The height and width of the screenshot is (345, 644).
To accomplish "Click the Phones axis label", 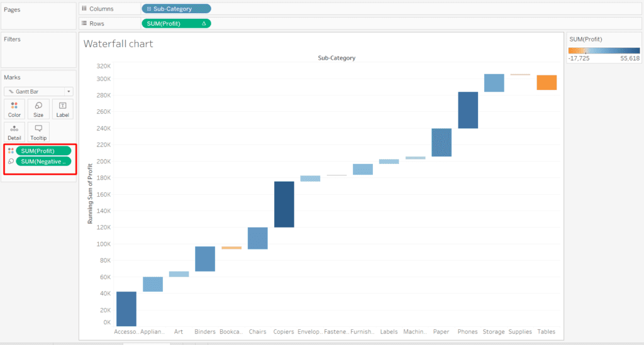I will point(468,331).
